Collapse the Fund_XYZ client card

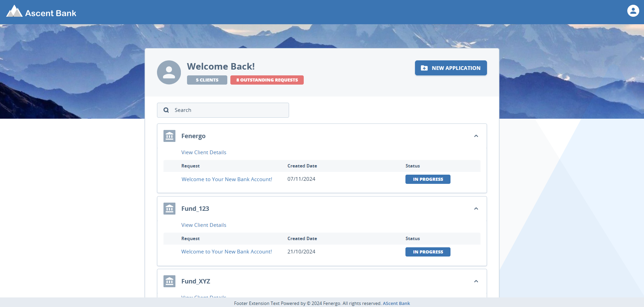pos(476,281)
